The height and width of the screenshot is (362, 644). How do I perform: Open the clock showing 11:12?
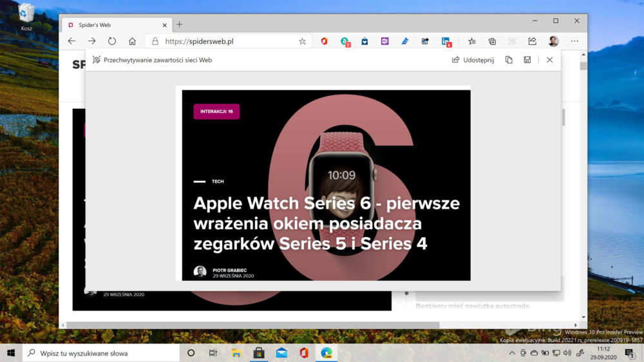[603, 353]
